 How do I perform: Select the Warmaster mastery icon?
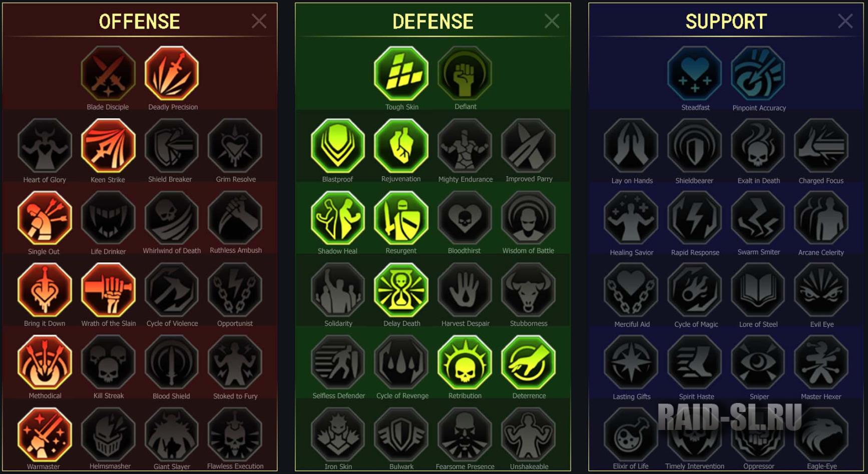point(45,434)
